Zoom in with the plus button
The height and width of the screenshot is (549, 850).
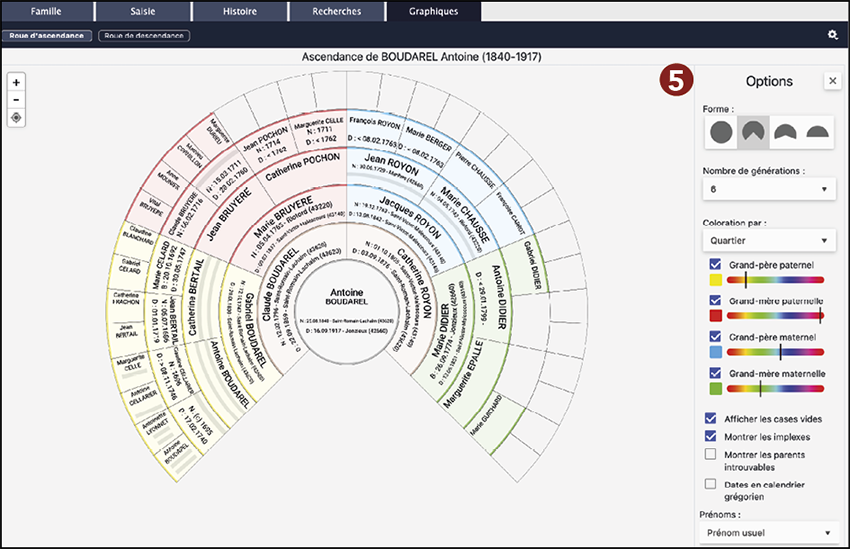tap(16, 82)
